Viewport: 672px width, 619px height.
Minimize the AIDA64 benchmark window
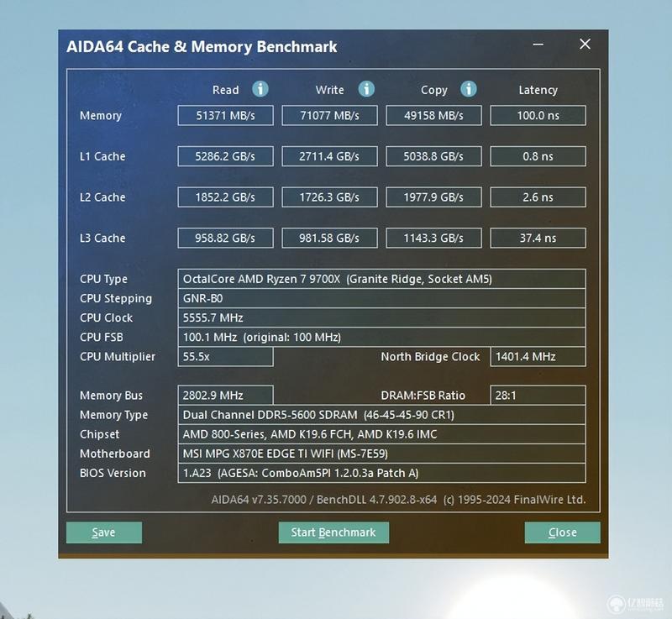[x=538, y=45]
